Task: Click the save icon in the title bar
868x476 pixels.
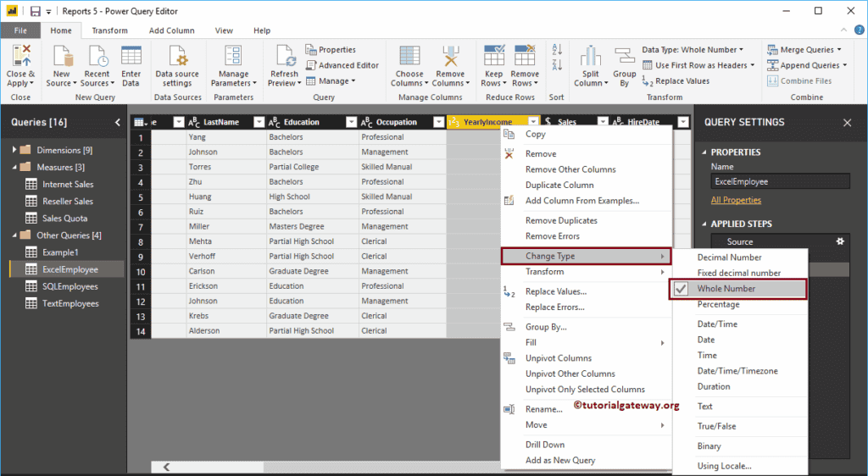Action: [x=35, y=11]
